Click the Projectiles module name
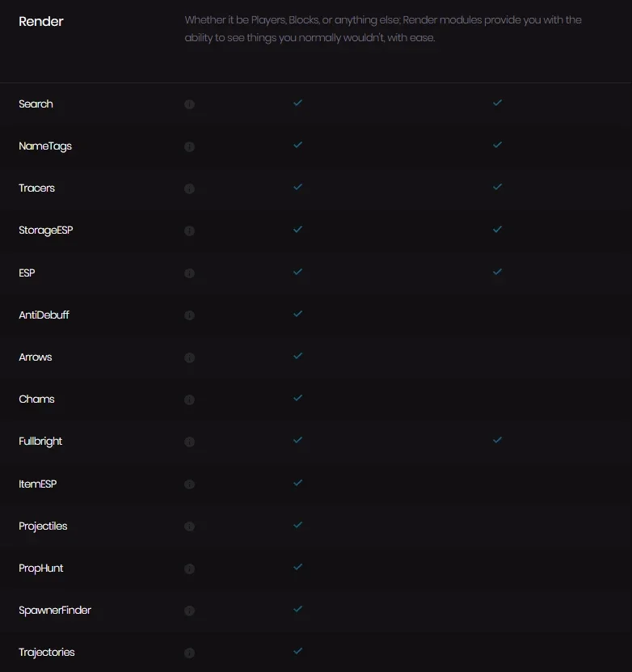632x672 pixels. [43, 526]
